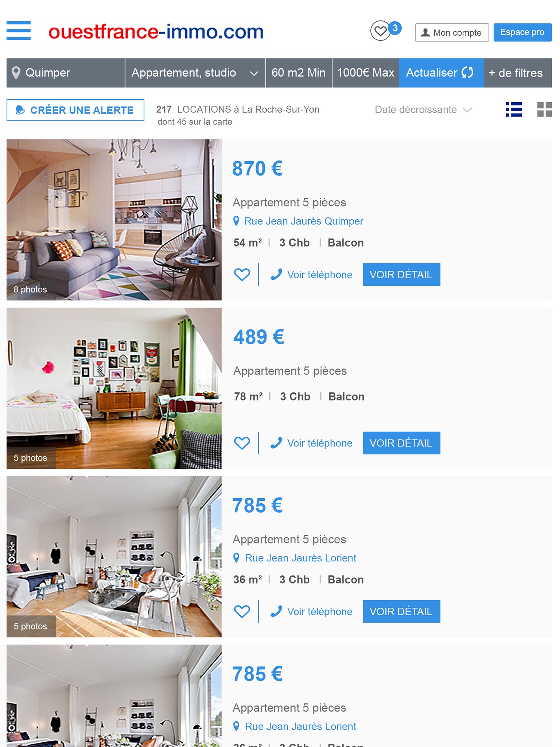This screenshot has width=560, height=747.
Task: Open Mon compte account button
Action: pos(452,32)
